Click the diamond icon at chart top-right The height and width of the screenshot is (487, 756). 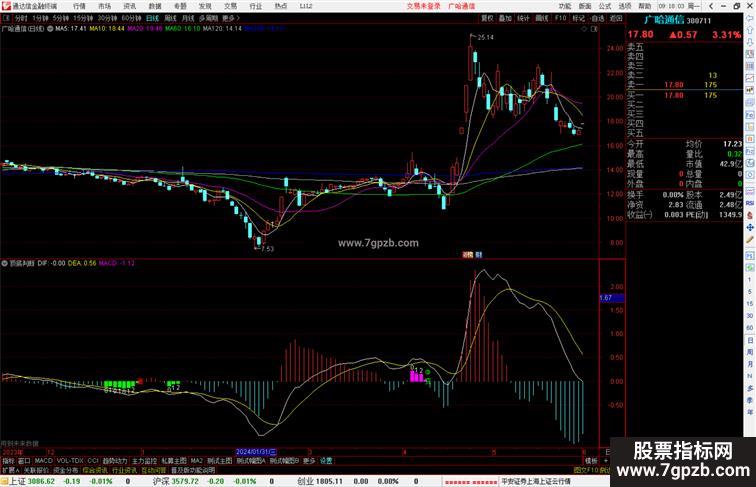tap(584, 29)
